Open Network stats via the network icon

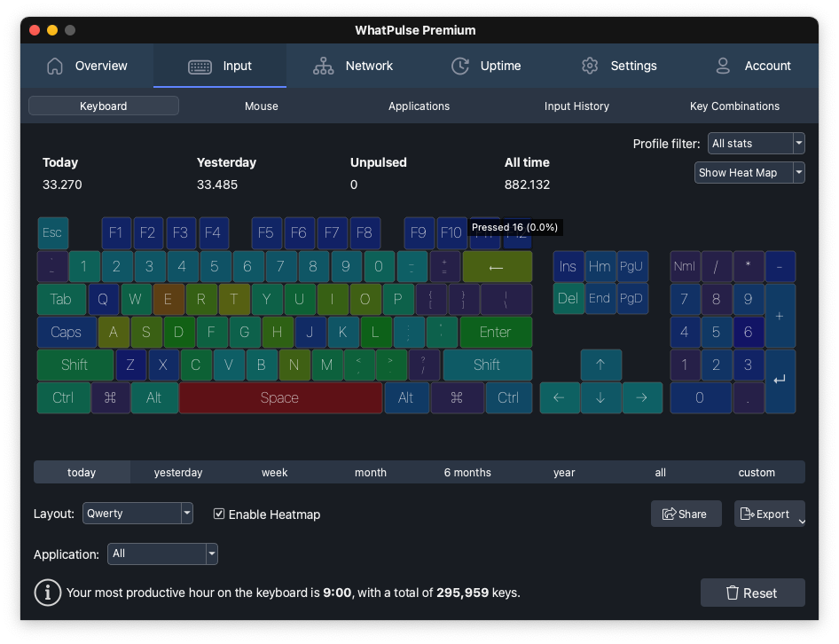click(x=323, y=66)
